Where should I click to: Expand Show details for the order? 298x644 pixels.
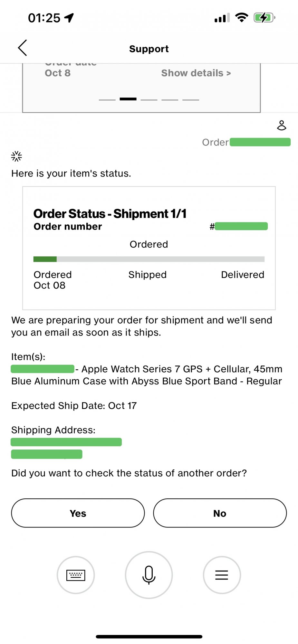point(196,73)
